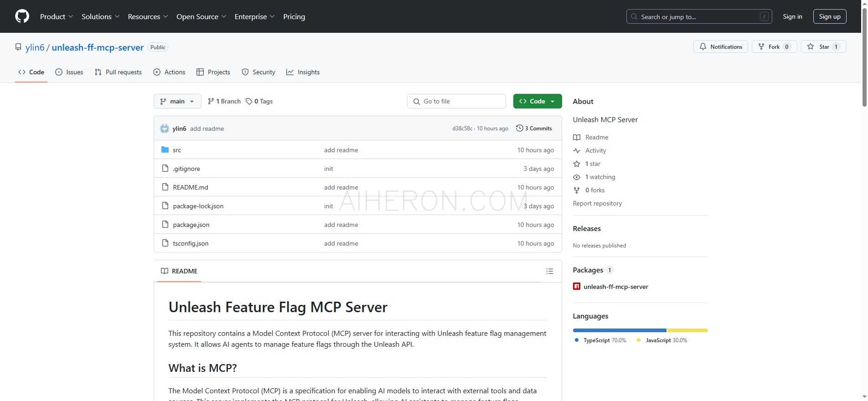Click the eye icon beside 1 watching
The height and width of the screenshot is (401, 868).
coord(577,177)
